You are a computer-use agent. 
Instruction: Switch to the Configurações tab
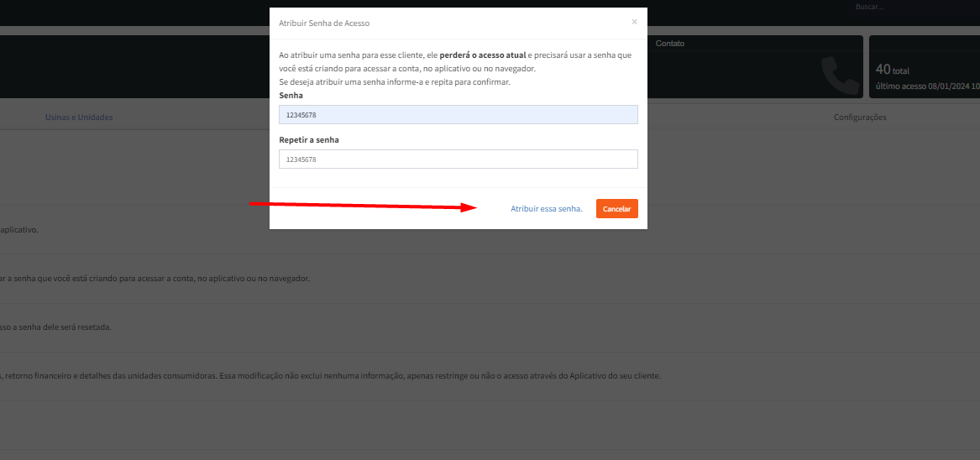[860, 118]
